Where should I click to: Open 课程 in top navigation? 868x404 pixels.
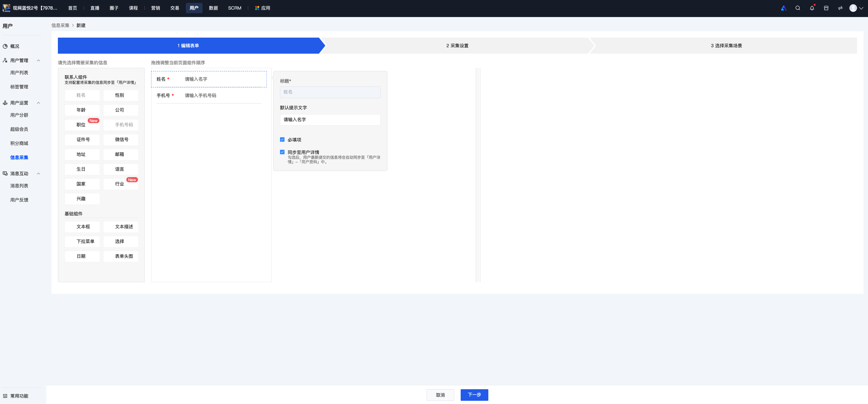coord(133,8)
